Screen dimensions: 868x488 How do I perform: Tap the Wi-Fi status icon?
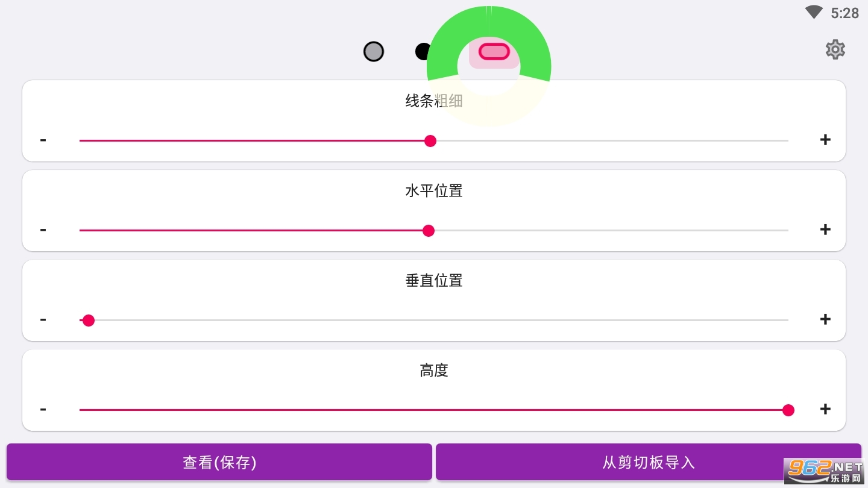[x=814, y=12]
